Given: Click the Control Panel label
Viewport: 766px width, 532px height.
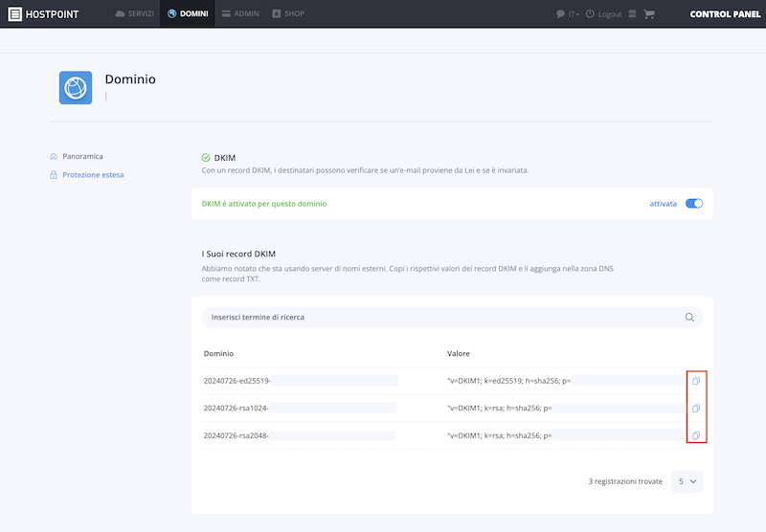Looking at the screenshot, I should [x=725, y=14].
